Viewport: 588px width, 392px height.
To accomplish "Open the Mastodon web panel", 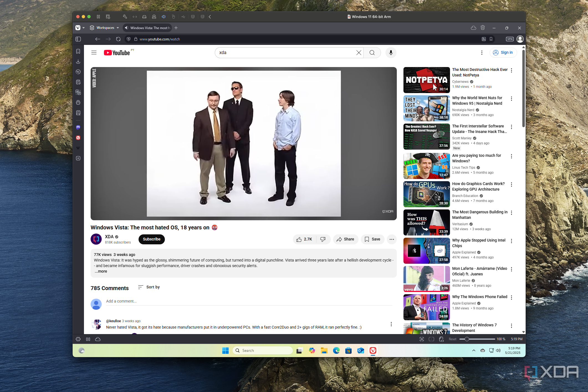I will coord(78,127).
